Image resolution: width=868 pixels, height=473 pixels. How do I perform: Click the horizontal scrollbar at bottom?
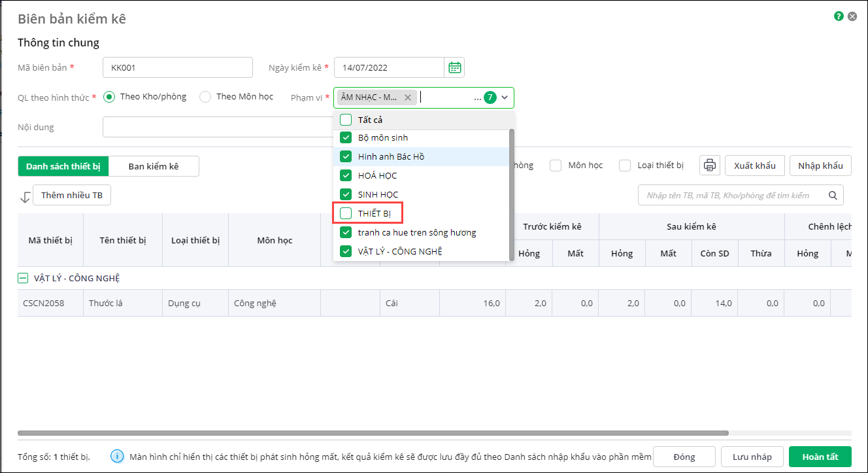373,433
